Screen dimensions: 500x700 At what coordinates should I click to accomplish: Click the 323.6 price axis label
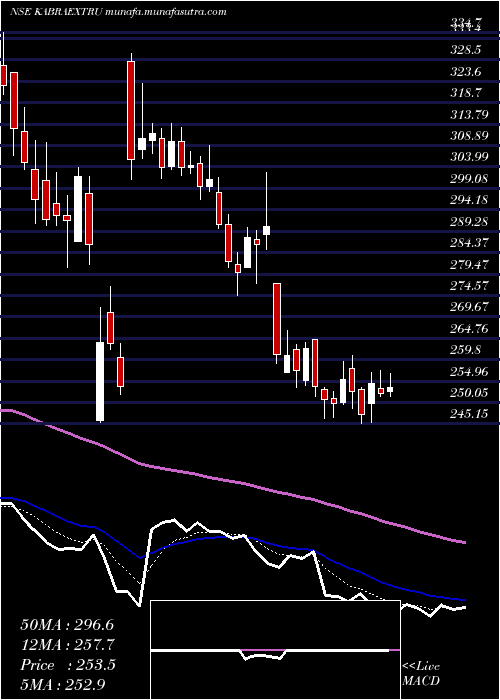[465, 71]
